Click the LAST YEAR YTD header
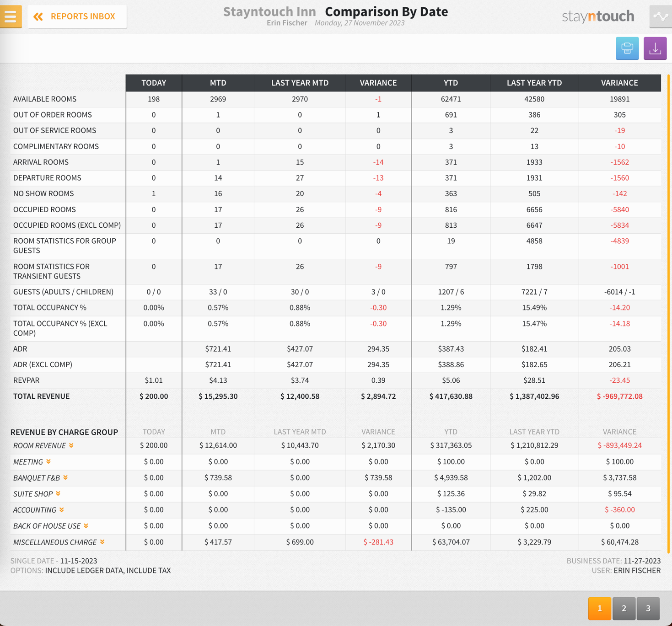Image resolution: width=672 pixels, height=626 pixels. click(534, 83)
